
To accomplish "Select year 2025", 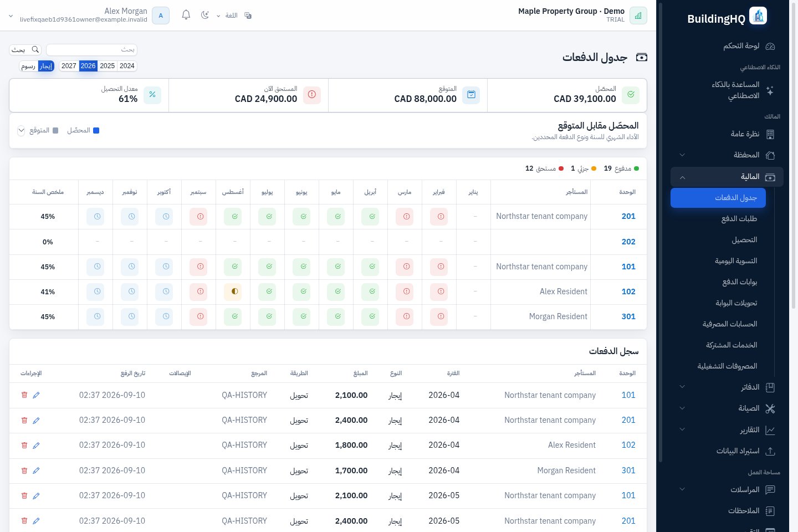I will tap(108, 66).
